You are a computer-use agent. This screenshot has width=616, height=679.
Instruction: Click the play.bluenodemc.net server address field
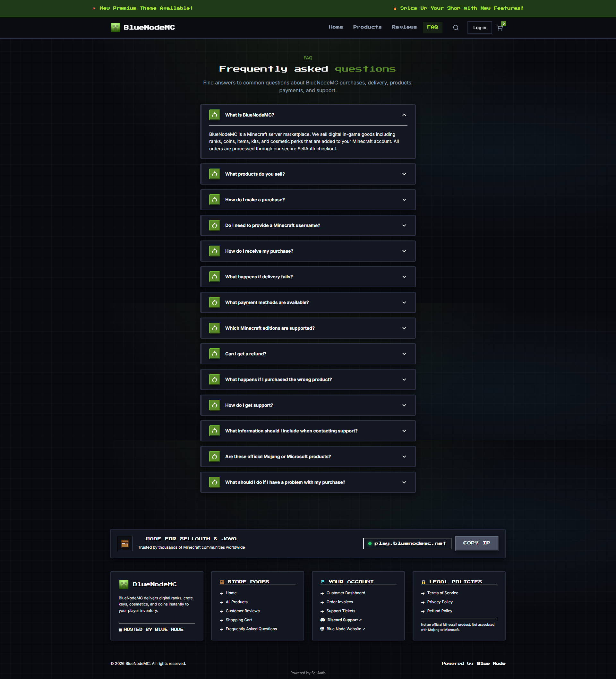pyautogui.click(x=407, y=543)
